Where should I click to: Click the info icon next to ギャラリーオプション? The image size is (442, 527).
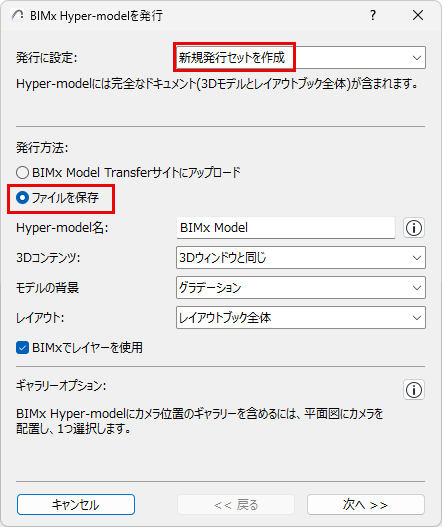tap(414, 390)
